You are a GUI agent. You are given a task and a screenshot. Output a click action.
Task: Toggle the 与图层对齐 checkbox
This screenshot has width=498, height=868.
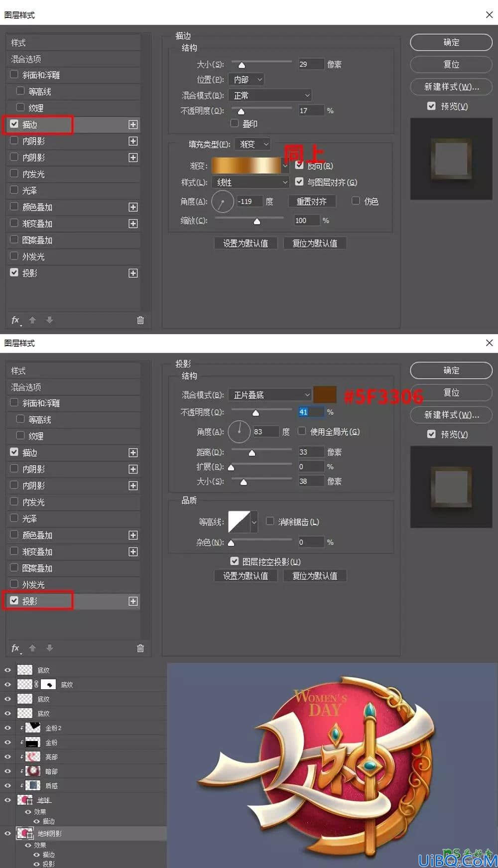pyautogui.click(x=299, y=182)
